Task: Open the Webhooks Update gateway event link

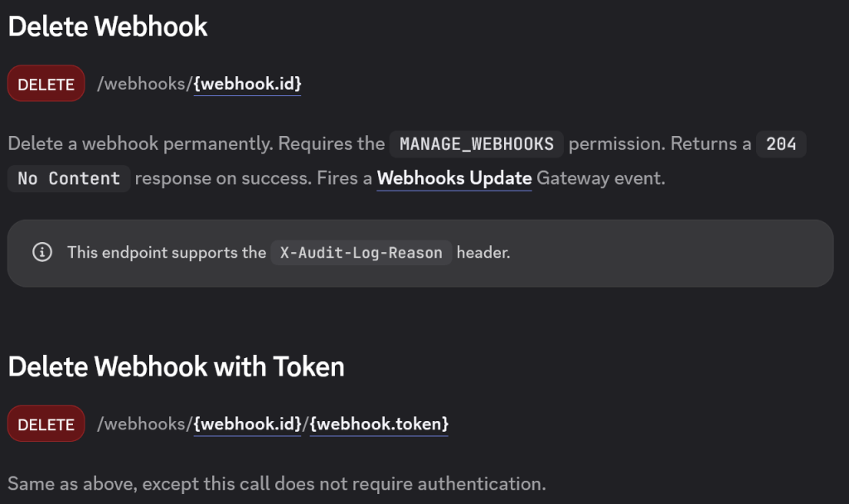Action: click(x=454, y=178)
